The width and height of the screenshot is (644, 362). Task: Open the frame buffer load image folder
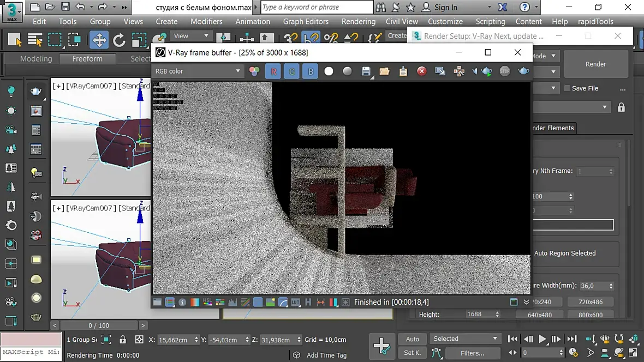click(x=385, y=71)
